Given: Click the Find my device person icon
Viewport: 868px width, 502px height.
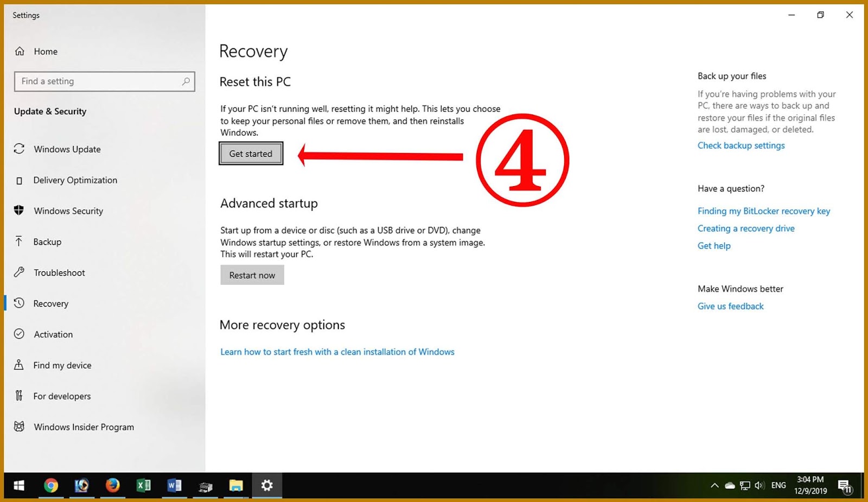Looking at the screenshot, I should coord(19,365).
